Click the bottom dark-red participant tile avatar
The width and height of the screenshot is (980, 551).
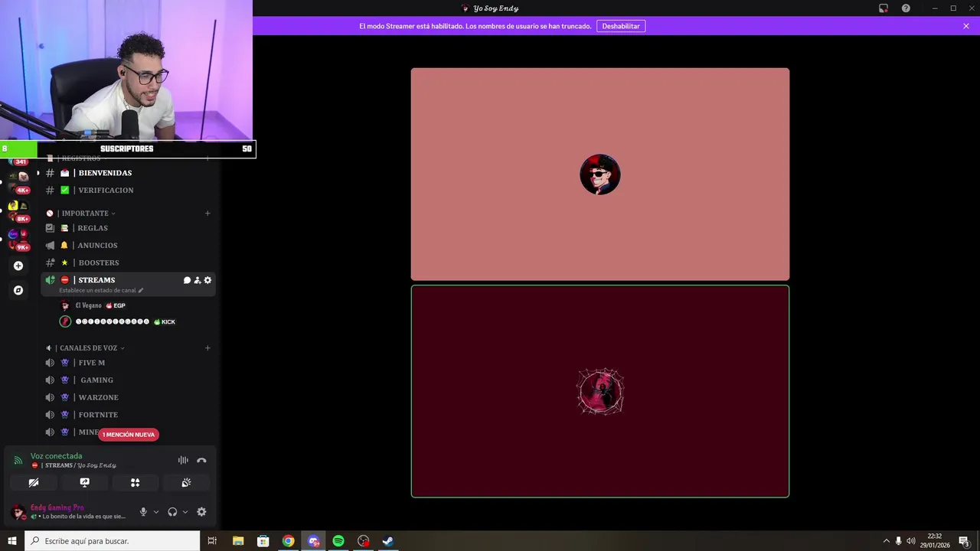pos(600,392)
